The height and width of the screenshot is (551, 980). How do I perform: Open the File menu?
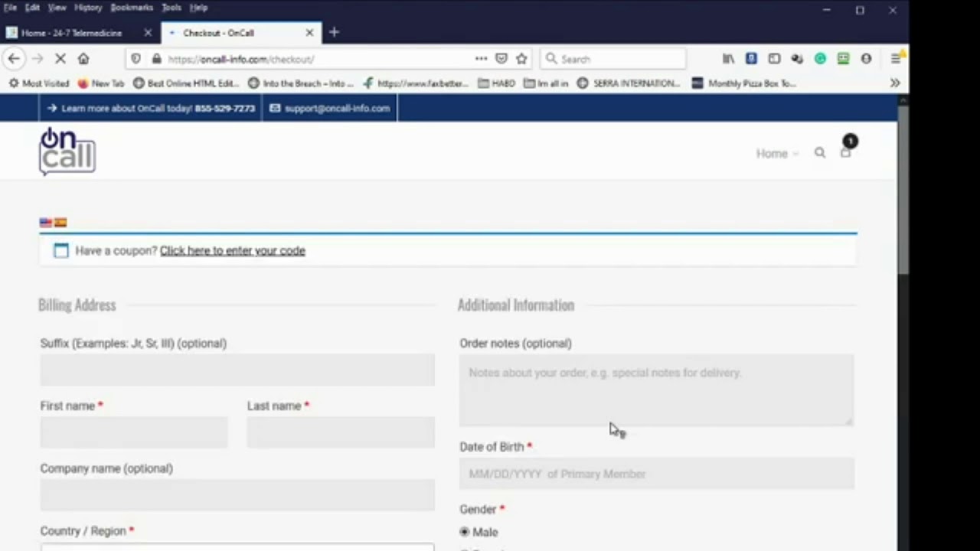point(10,8)
